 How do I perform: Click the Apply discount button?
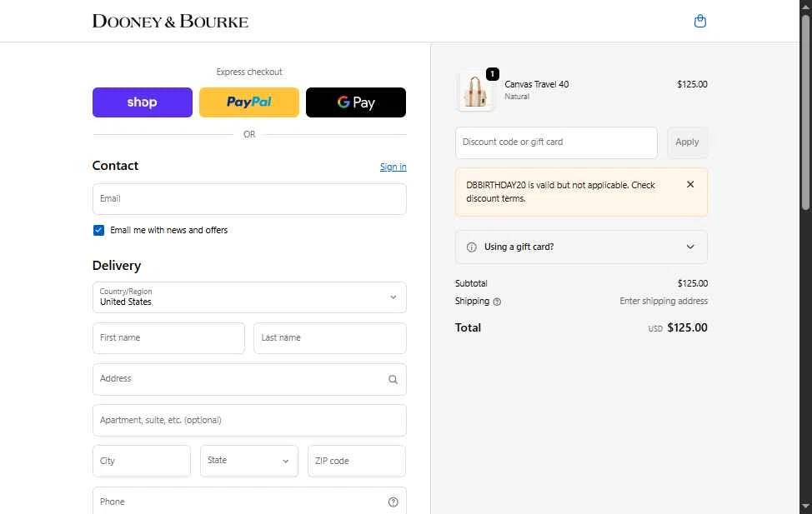tap(687, 142)
